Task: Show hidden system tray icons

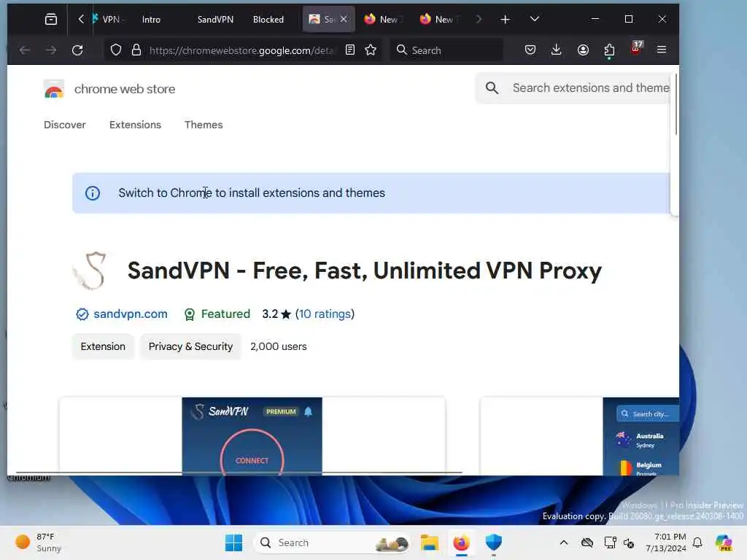Action: click(564, 542)
